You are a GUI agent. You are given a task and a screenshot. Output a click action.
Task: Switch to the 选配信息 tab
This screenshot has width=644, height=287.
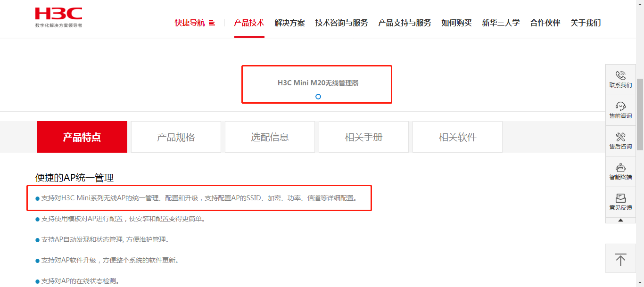coord(270,137)
